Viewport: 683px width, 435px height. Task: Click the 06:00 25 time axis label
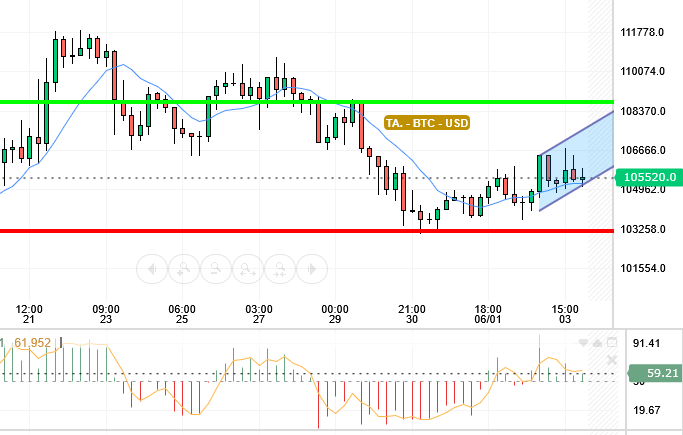tap(182, 314)
